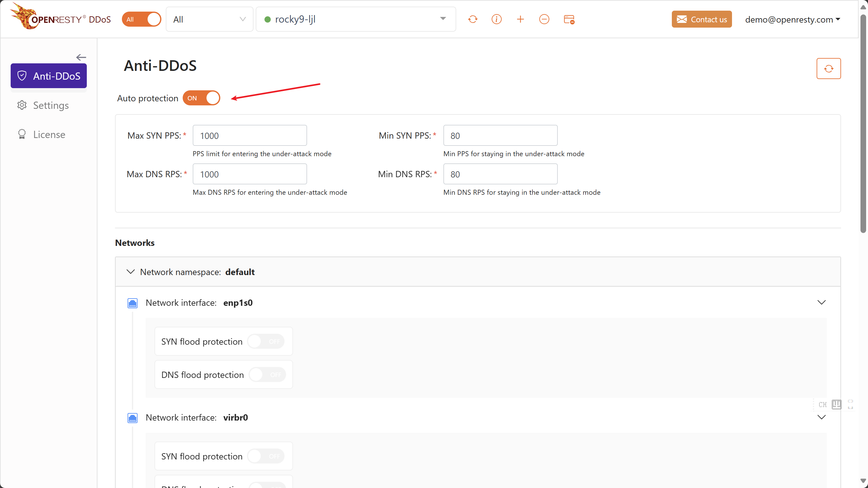Open the demo@openresty.com account menu
Screen dimensions: 868x488
792,19
